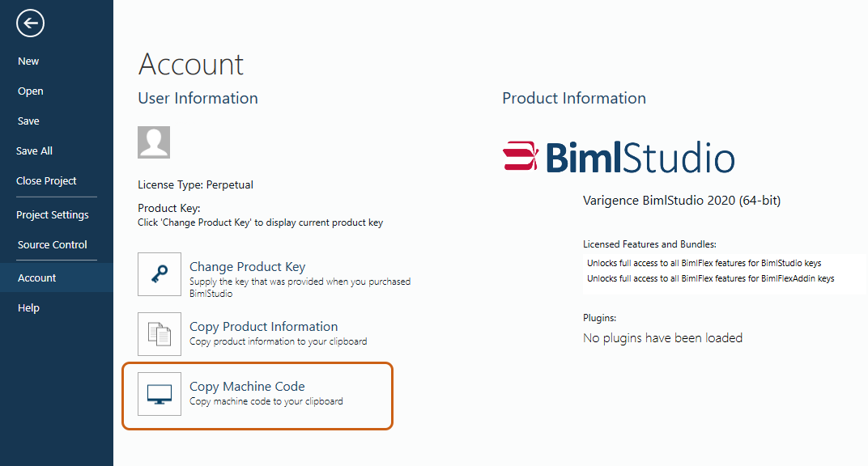
Task: Click 'Varigence BimlStudio 2020 (64-bit)' text
Action: (x=682, y=201)
